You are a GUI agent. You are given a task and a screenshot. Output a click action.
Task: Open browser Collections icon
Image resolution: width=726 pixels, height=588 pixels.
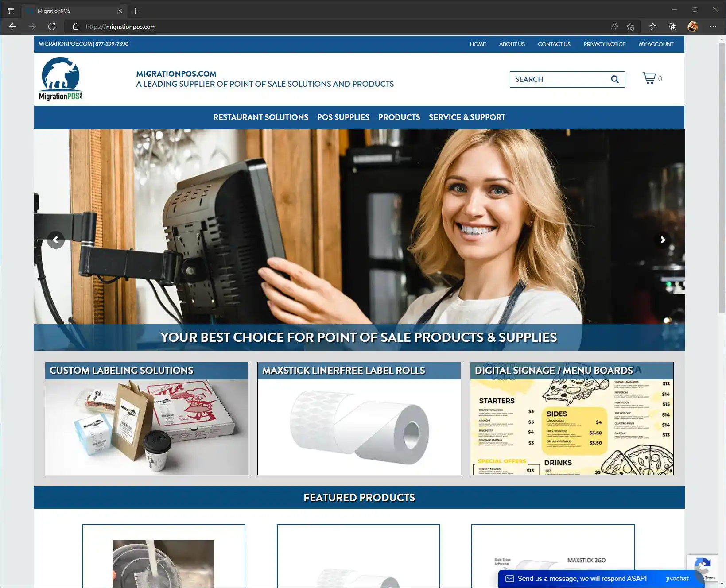click(x=672, y=27)
